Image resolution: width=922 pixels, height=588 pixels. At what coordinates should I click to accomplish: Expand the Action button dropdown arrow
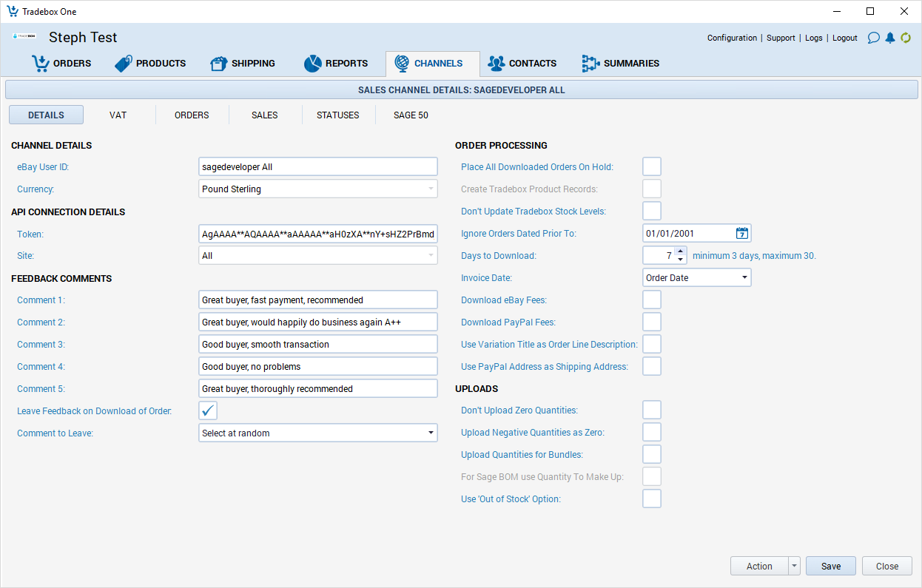(x=795, y=566)
